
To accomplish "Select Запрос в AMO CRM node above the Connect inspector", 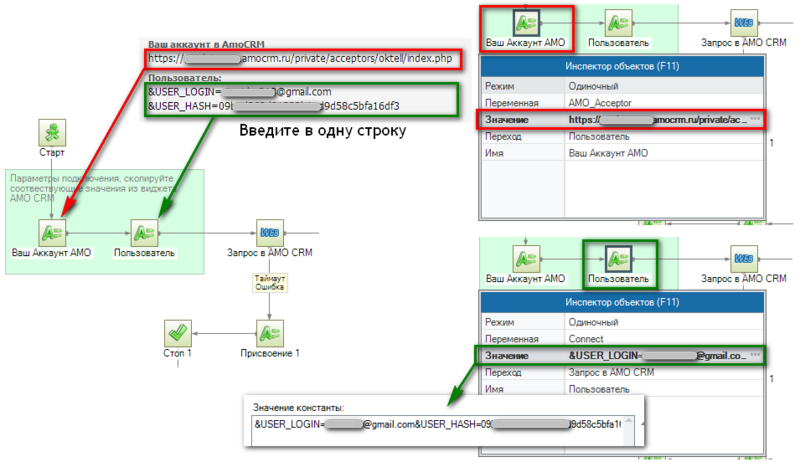I will [x=743, y=259].
